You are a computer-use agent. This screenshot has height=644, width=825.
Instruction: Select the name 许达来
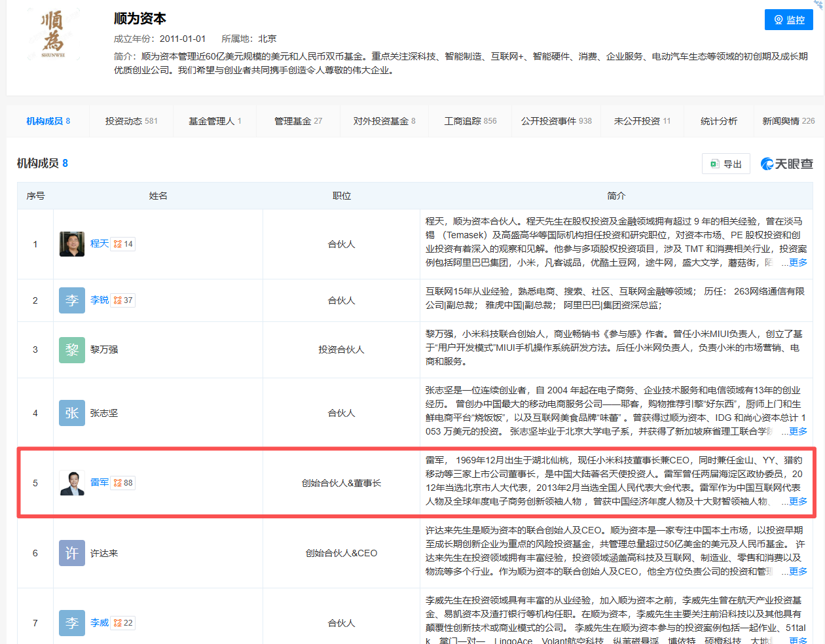pyautogui.click(x=104, y=553)
